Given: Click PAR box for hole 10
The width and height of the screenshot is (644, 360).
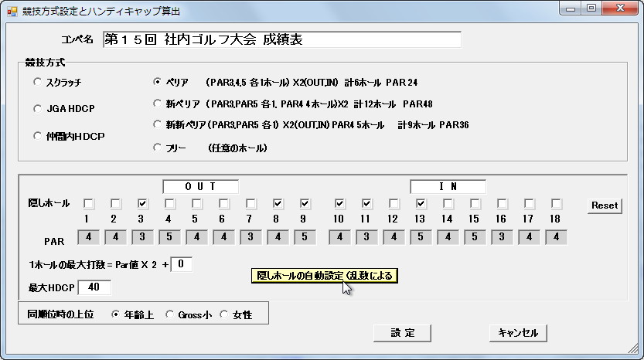Looking at the screenshot, I should 339,237.
